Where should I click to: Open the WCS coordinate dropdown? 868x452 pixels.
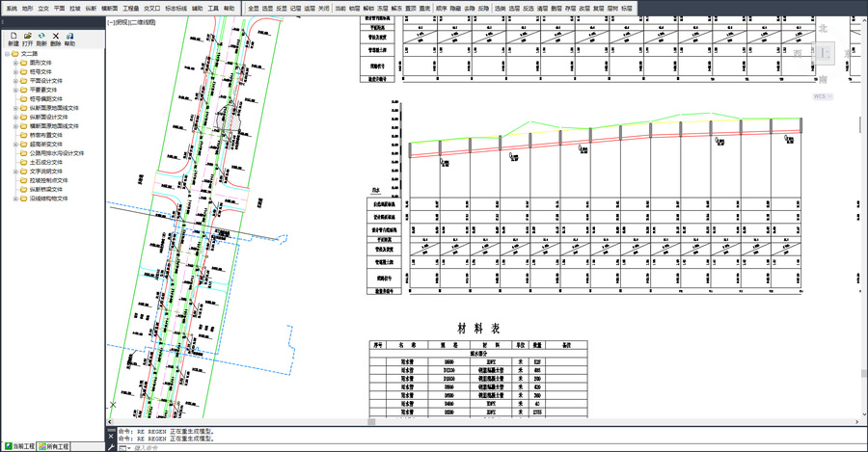tap(823, 96)
